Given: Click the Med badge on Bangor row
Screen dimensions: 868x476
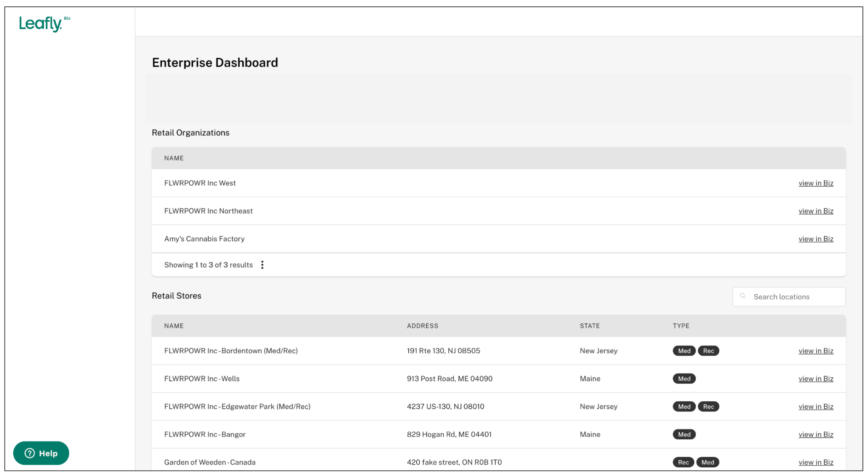Looking at the screenshot, I should pyautogui.click(x=684, y=435).
